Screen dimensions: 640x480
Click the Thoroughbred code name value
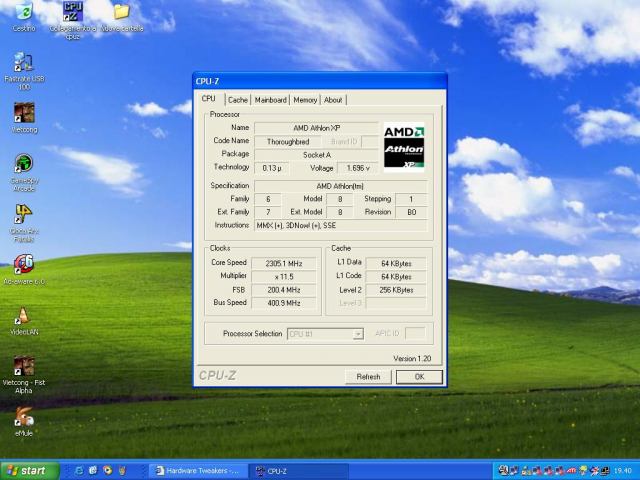(288, 142)
